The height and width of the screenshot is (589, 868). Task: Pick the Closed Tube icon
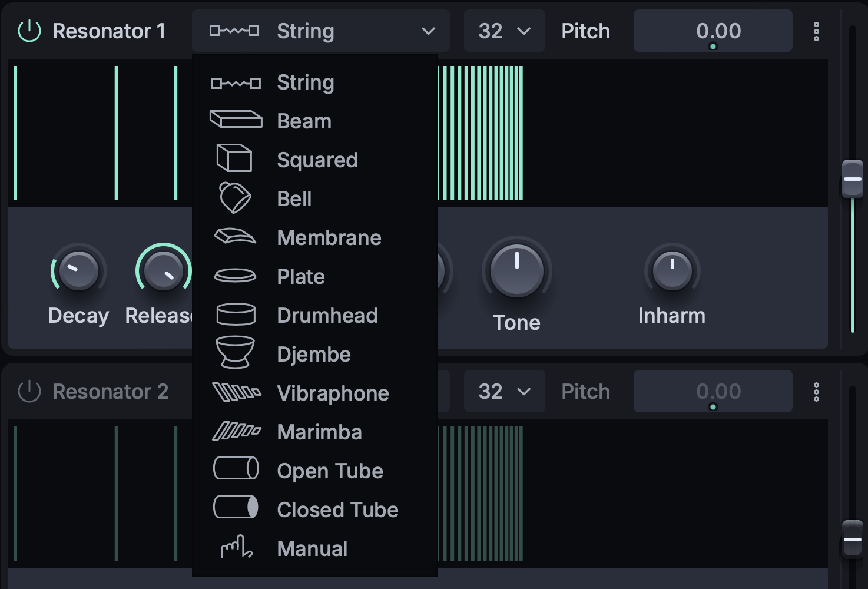pos(236,507)
